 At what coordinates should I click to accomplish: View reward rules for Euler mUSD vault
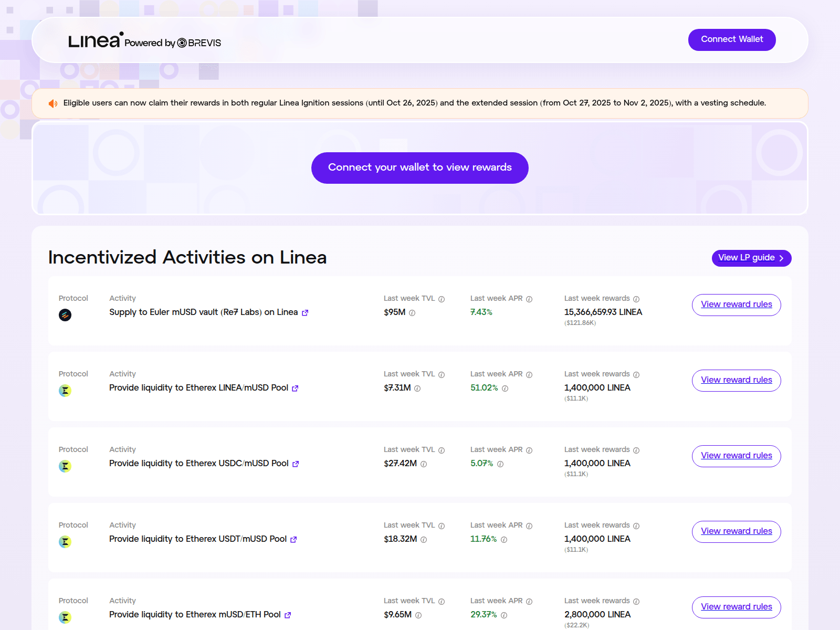click(736, 305)
